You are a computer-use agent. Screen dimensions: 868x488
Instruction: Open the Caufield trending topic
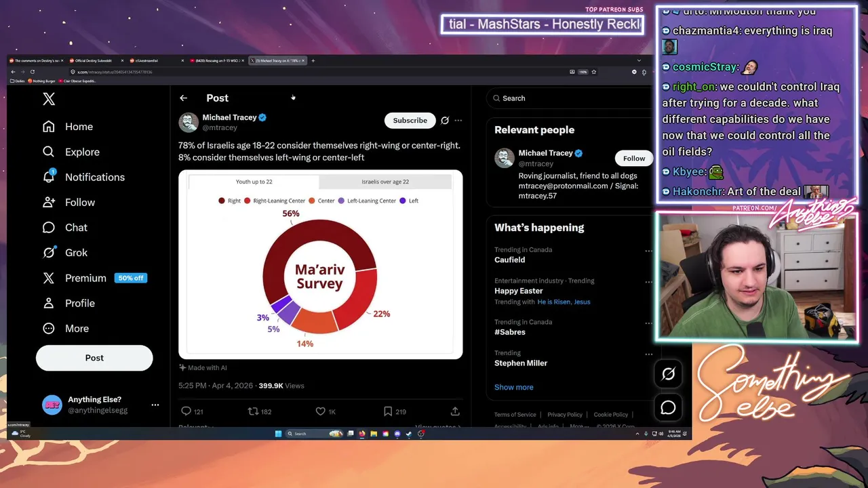click(509, 260)
